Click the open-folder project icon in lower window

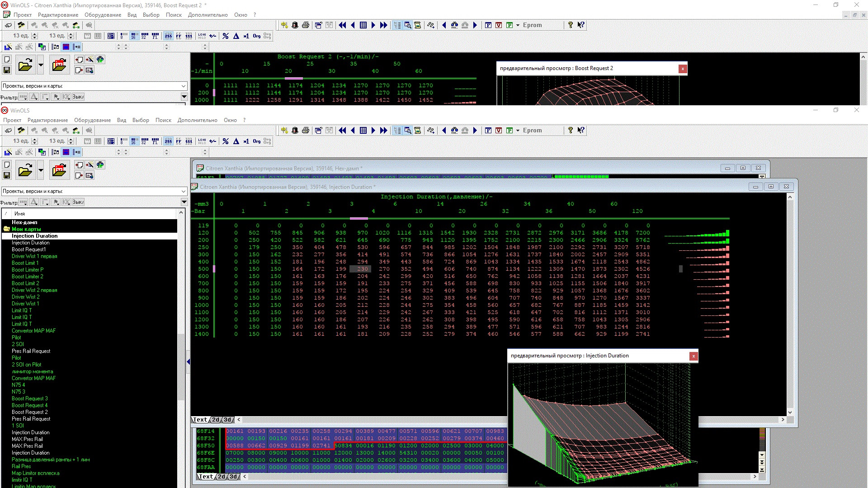click(x=25, y=170)
